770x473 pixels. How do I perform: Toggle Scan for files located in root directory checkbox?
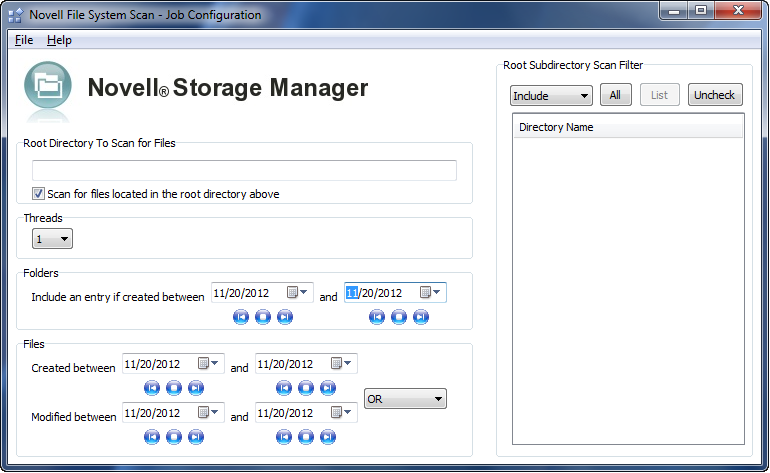tap(38, 194)
